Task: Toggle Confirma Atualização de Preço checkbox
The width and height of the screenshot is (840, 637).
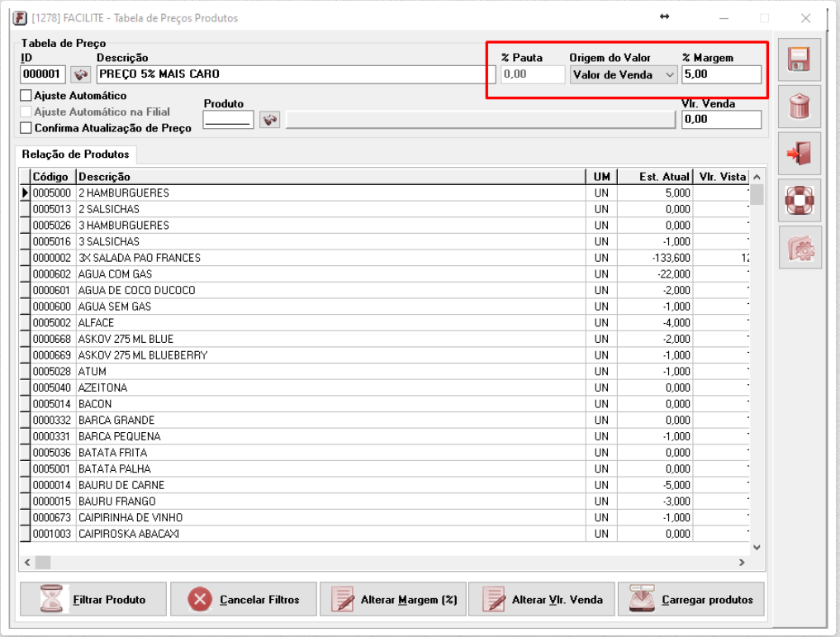Action: 26,128
